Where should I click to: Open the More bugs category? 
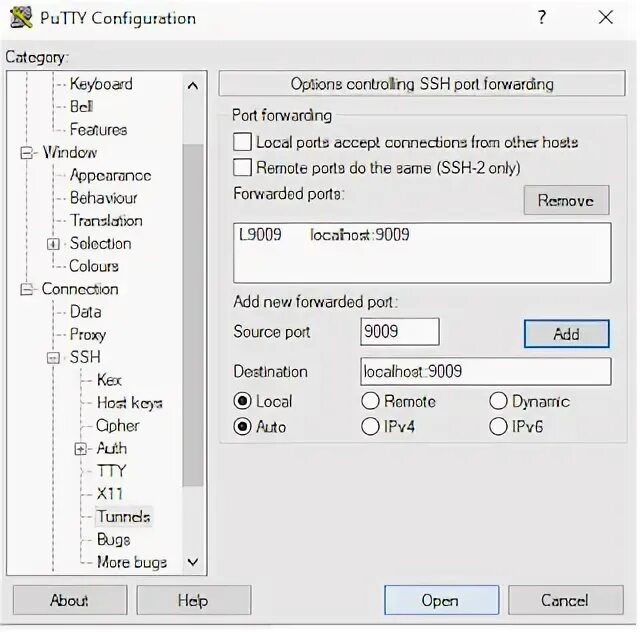132,563
